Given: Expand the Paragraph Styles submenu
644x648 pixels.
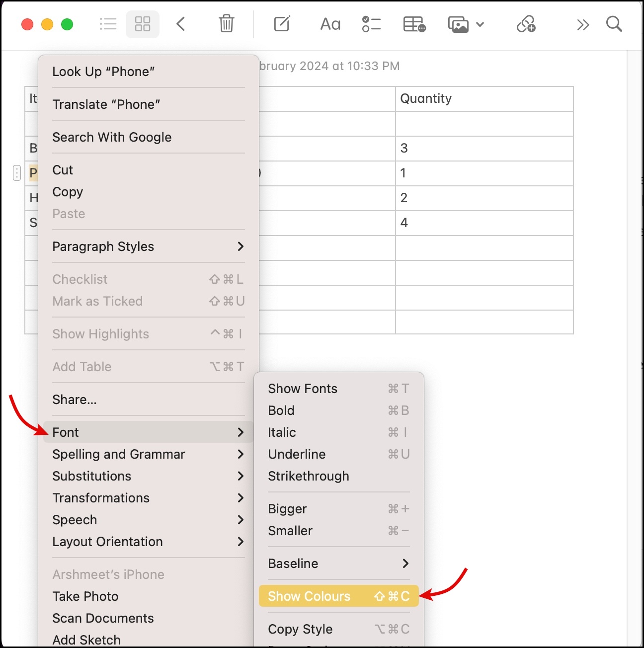Looking at the screenshot, I should pos(103,246).
